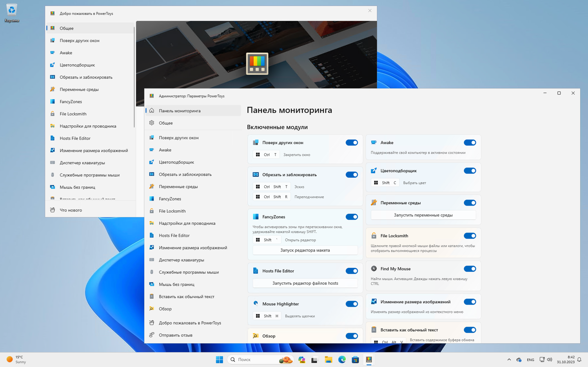Open the clock and date flyout
588x367 pixels.
point(566,360)
